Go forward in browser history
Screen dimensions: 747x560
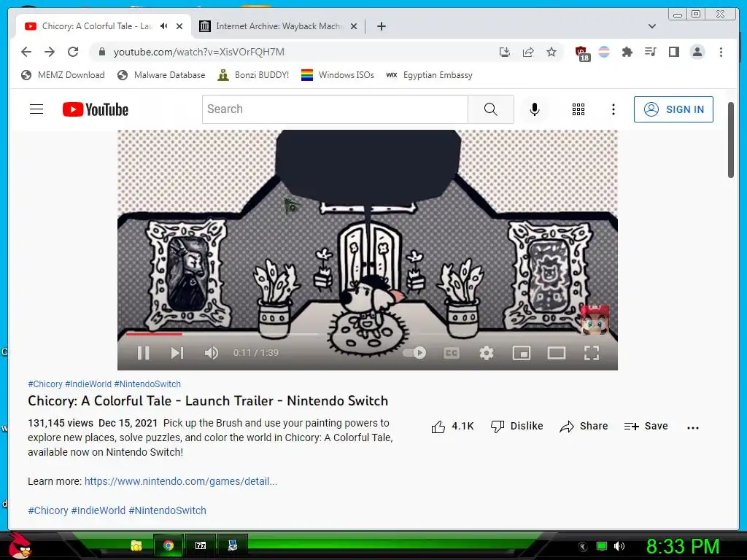click(50, 52)
